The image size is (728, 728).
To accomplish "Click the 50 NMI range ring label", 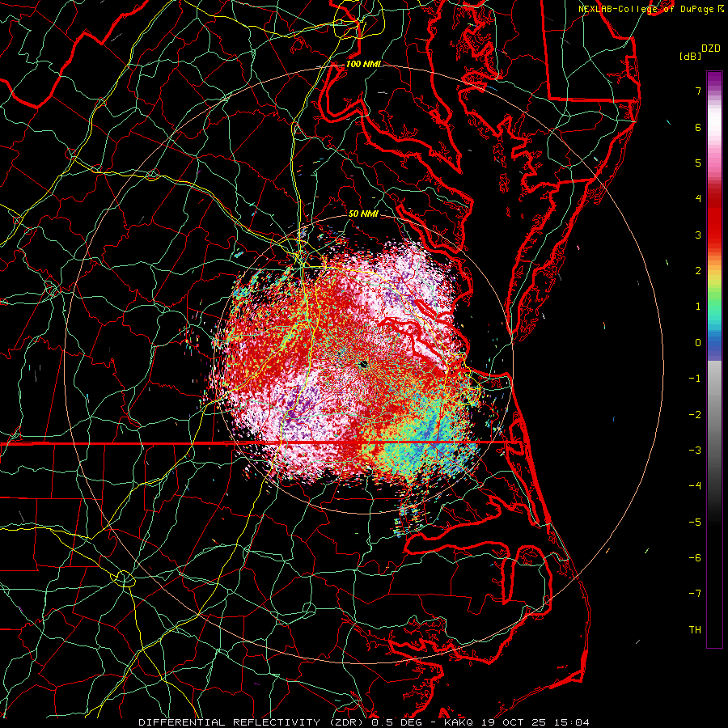I will tap(363, 214).
